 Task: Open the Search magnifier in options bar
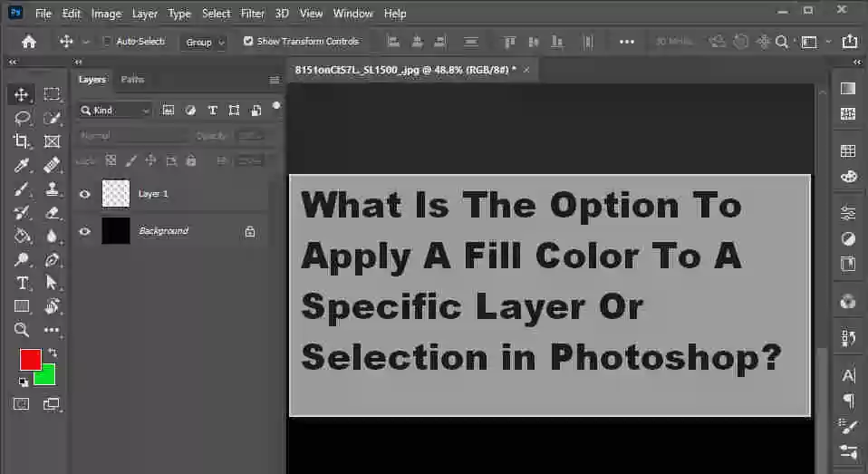(x=782, y=42)
